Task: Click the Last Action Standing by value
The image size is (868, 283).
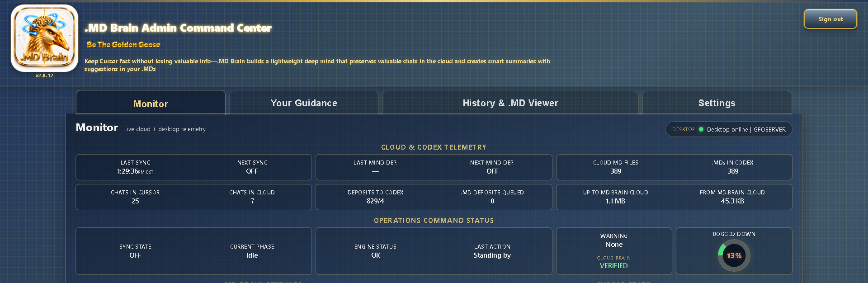Action: coord(492,255)
